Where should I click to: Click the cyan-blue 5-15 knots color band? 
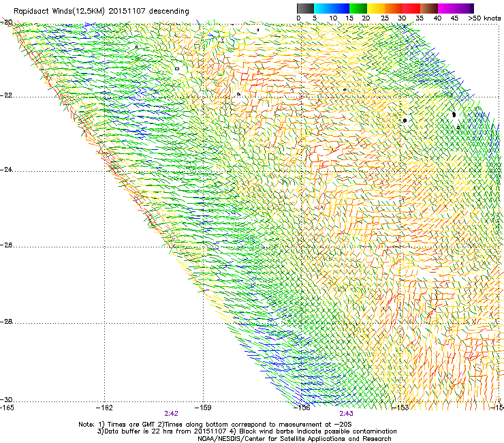332,8
